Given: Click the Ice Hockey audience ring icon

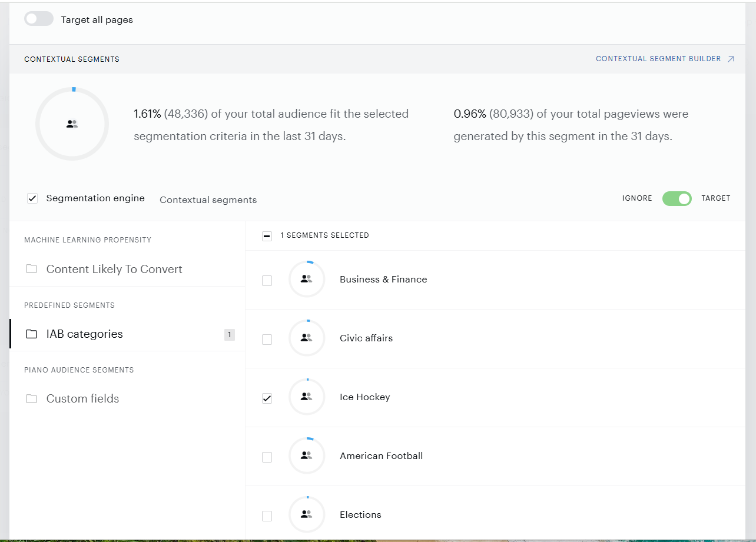Looking at the screenshot, I should tap(306, 397).
